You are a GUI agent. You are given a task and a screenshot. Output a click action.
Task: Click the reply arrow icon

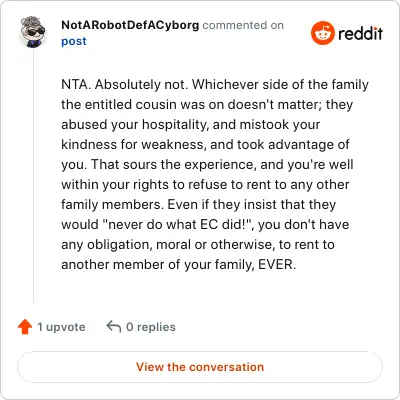[114, 327]
